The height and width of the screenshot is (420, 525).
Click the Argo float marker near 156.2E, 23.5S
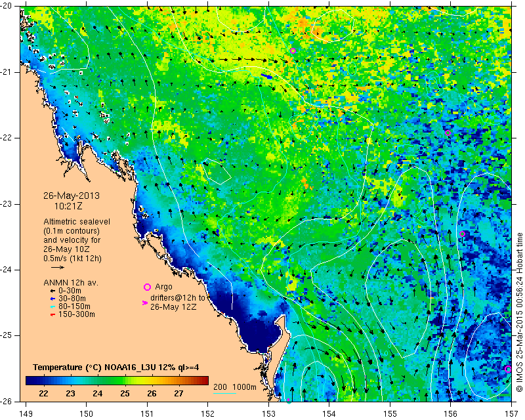(462, 234)
